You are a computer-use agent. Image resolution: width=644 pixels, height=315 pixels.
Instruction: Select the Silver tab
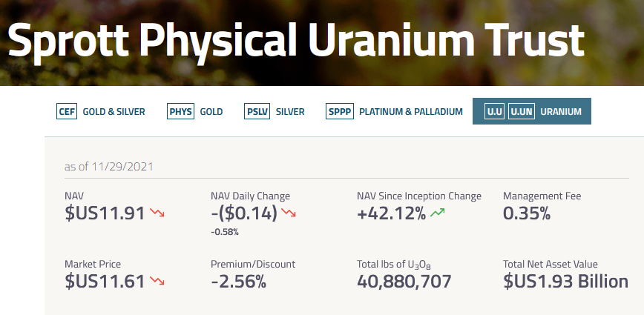tap(289, 112)
